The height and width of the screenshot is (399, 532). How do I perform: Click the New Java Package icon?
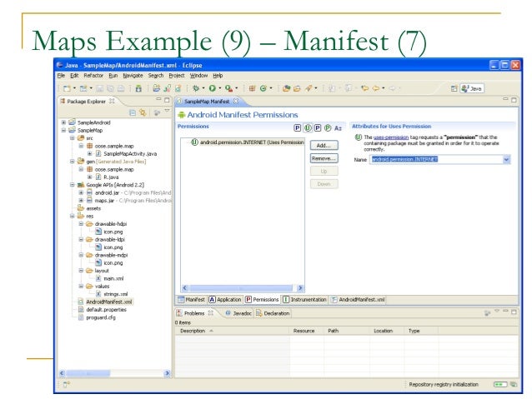(252, 88)
